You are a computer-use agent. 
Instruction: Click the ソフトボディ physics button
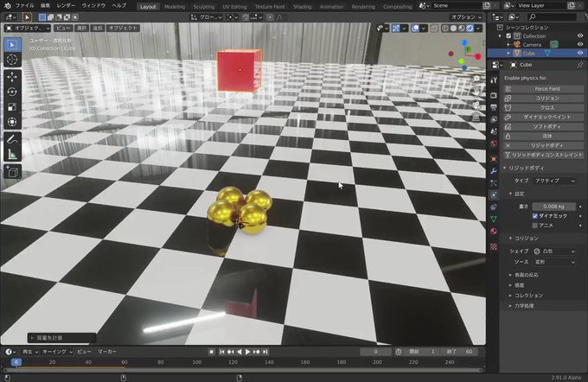543,126
